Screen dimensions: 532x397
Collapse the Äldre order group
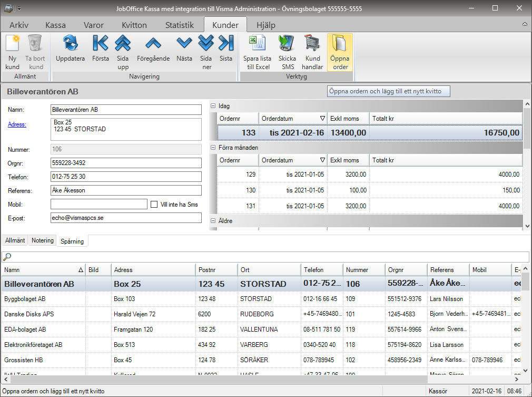click(213, 221)
